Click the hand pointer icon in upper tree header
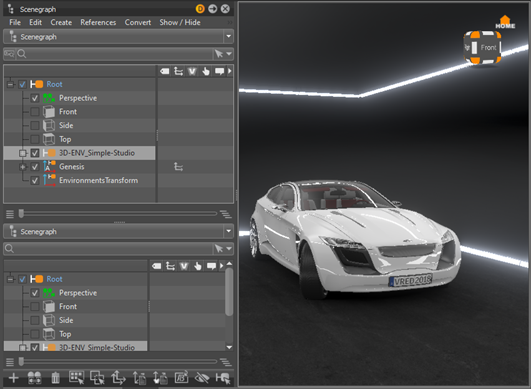The image size is (531, 389). click(x=206, y=71)
